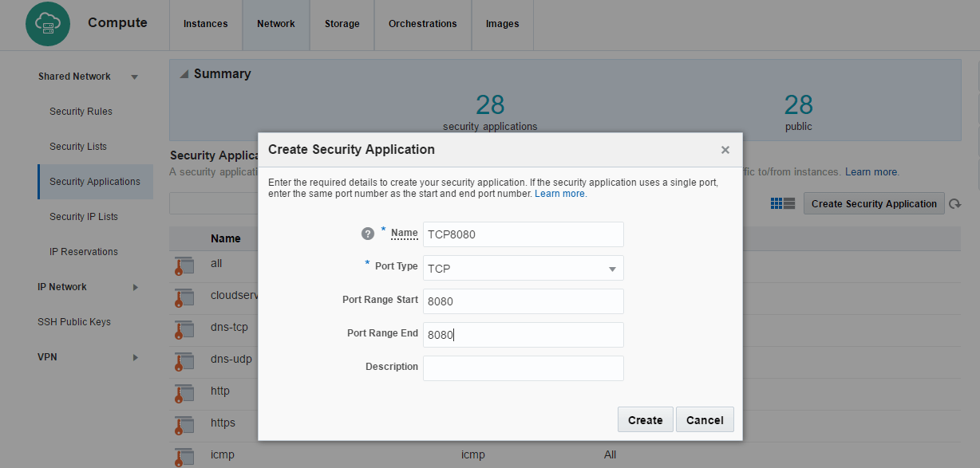Open the Port Type dropdown

[x=613, y=268]
